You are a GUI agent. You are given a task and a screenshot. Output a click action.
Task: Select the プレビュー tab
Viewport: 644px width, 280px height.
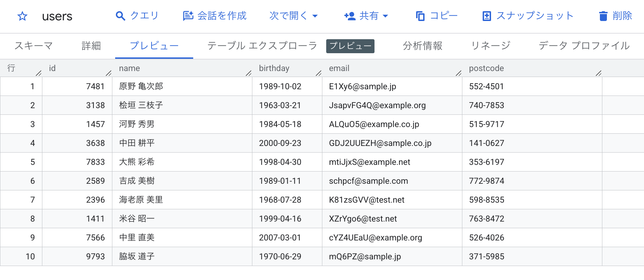click(154, 46)
